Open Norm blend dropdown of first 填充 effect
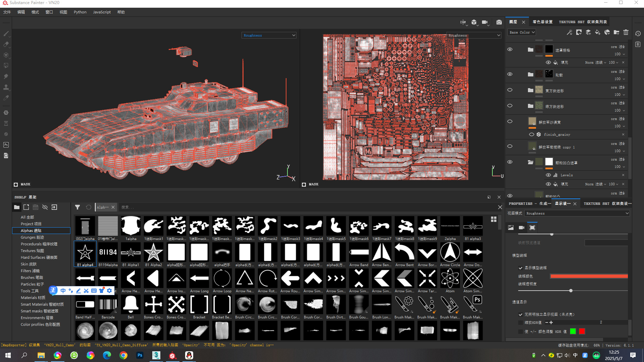This screenshot has width=644, height=362. coord(595,62)
